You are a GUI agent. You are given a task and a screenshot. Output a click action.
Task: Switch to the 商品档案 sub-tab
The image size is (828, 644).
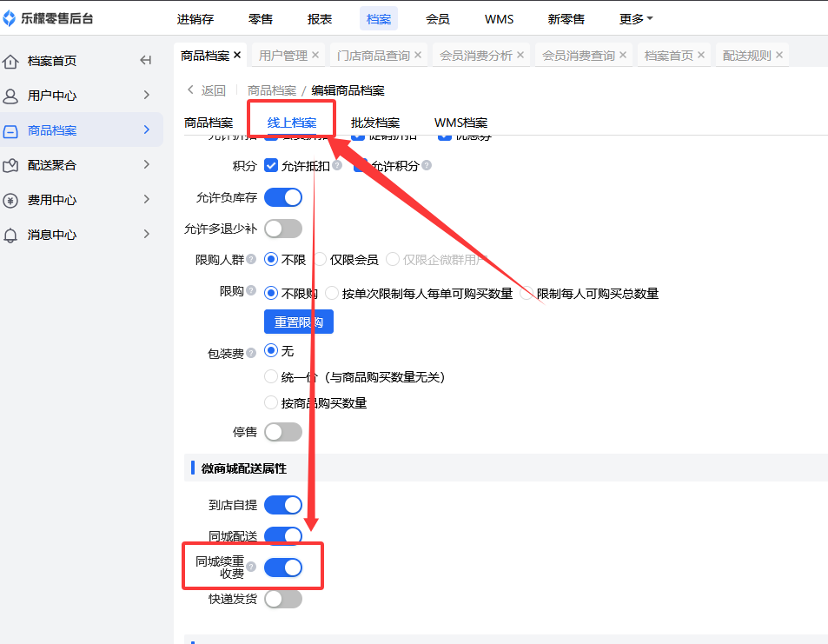(x=208, y=123)
